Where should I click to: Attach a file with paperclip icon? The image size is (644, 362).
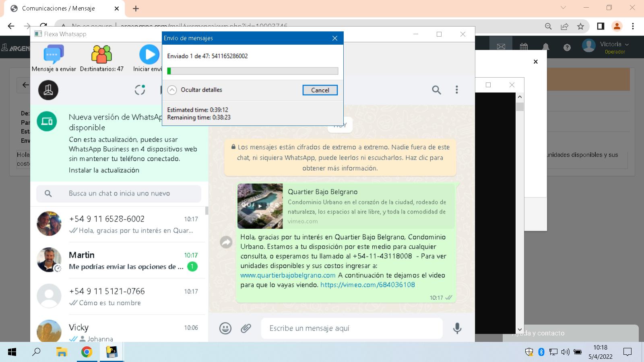tap(246, 328)
